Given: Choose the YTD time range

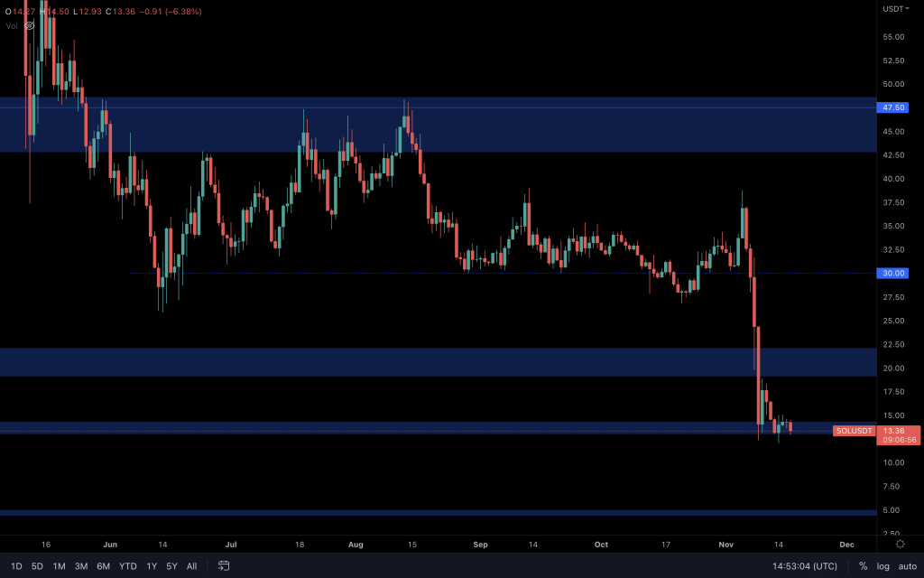Looking at the screenshot, I should [x=128, y=565].
